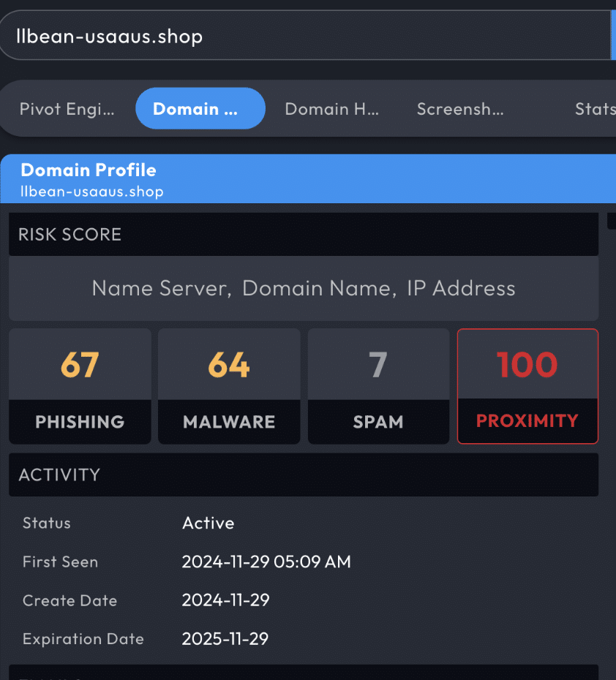Click the Expiration Date value 2025-11-29
The height and width of the screenshot is (680, 616).
[225, 639]
